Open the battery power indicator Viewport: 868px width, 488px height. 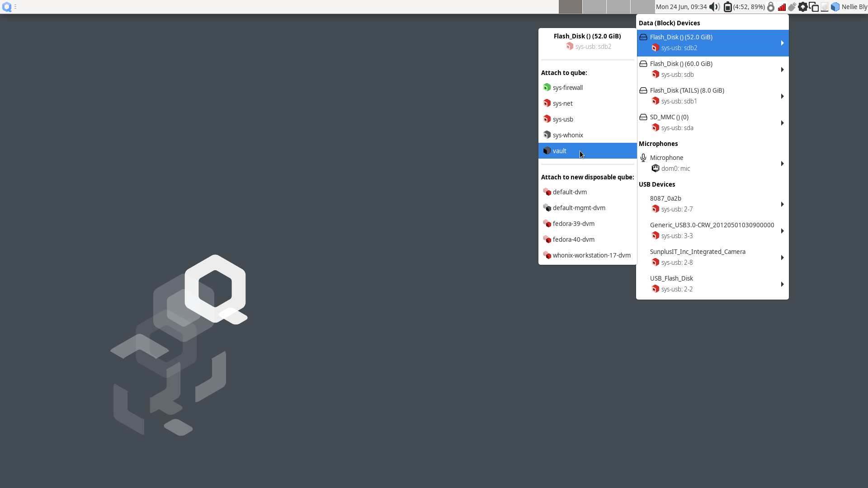pyautogui.click(x=727, y=7)
